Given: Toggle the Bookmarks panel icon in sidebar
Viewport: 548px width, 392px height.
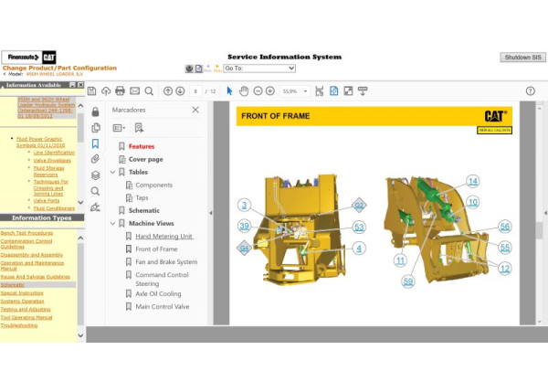Looking at the screenshot, I should point(95,143).
